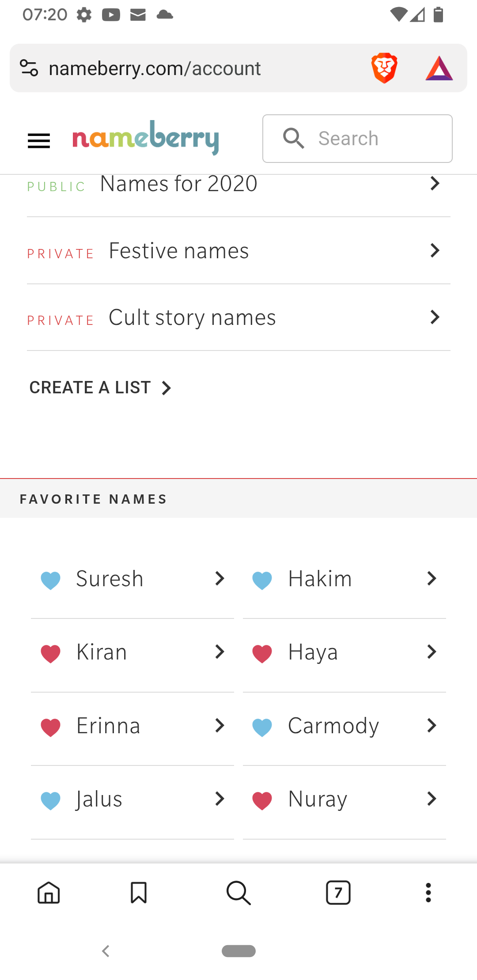
Task: Tap the Brave Shields lion icon
Action: pos(384,68)
